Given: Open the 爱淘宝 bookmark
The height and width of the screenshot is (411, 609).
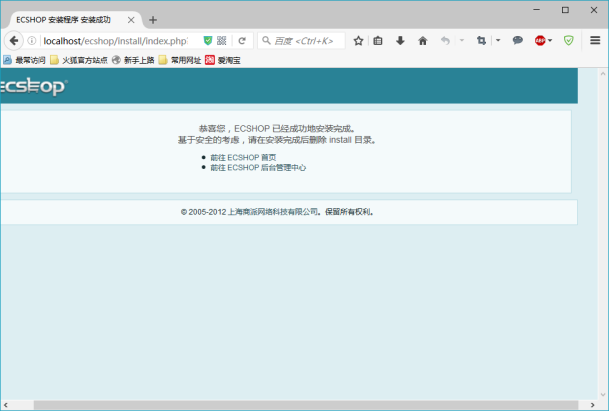Looking at the screenshot, I should [x=223, y=60].
